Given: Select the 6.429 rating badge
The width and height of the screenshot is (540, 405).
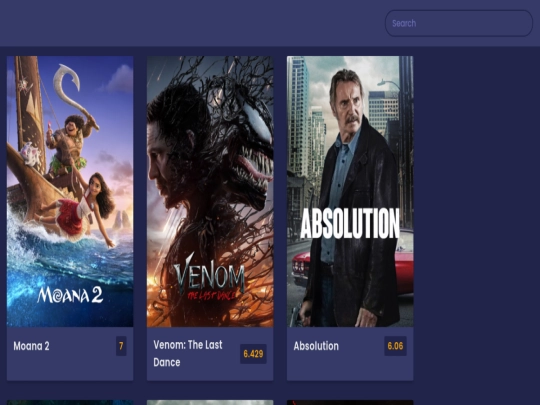Looking at the screenshot, I should (x=253, y=354).
